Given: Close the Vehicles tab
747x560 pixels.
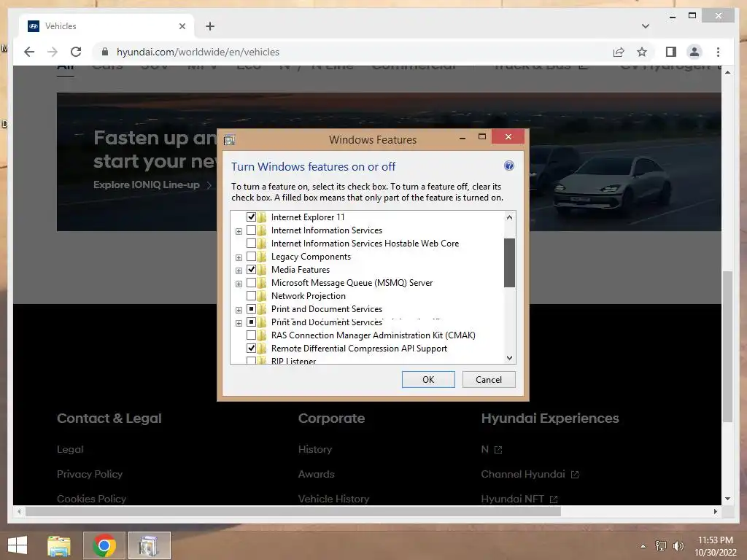Looking at the screenshot, I should click(x=182, y=26).
